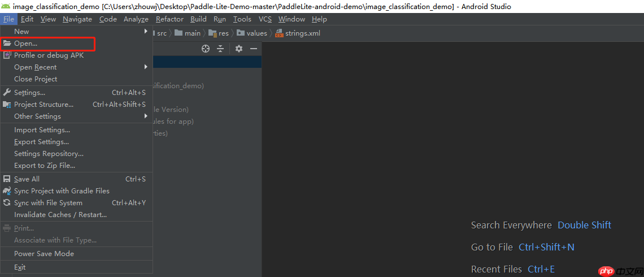Click main folder in breadcrumb
The image size is (644, 277).
193,33
